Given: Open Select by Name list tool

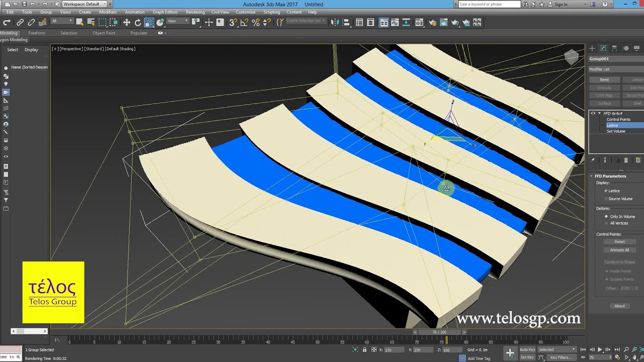Looking at the screenshot, I should coord(91,22).
